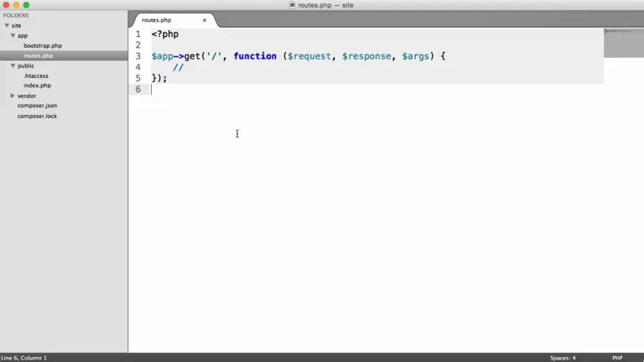Select the app folder label
Image resolution: width=644 pixels, height=362 pixels.
pos(22,36)
